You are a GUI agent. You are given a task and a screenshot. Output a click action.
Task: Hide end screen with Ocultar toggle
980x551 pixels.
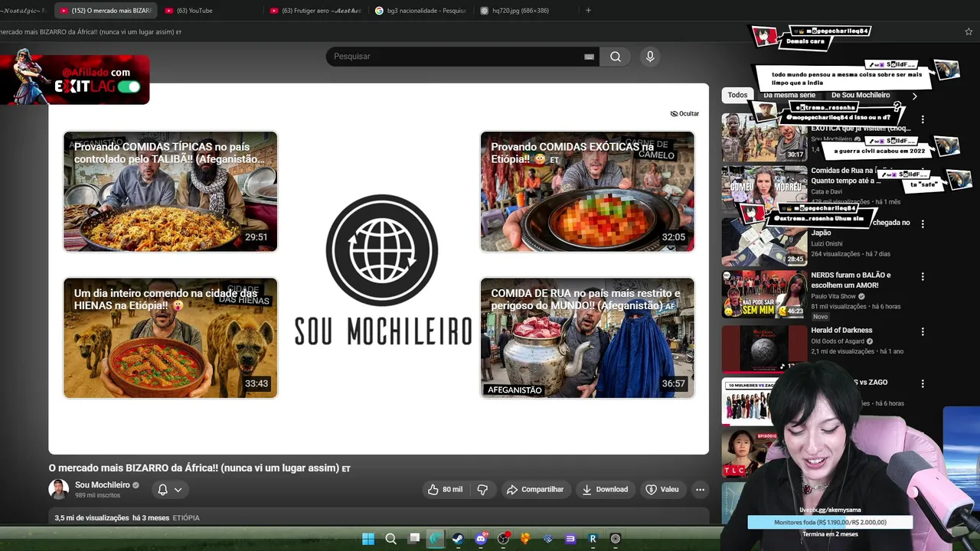coord(684,113)
